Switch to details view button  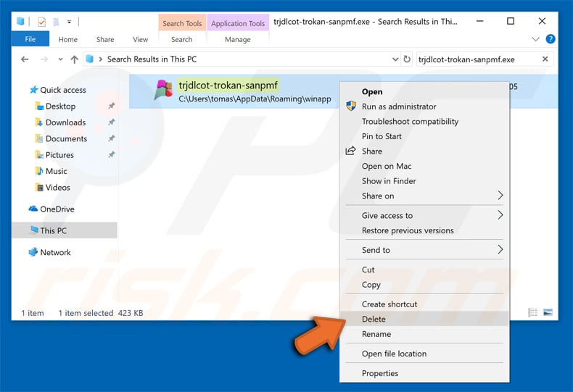coord(534,312)
